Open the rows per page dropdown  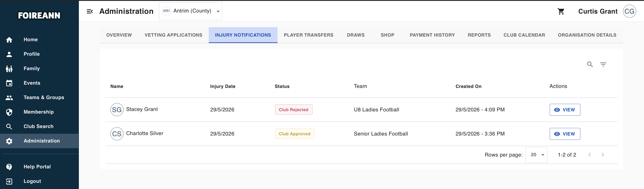click(x=536, y=155)
